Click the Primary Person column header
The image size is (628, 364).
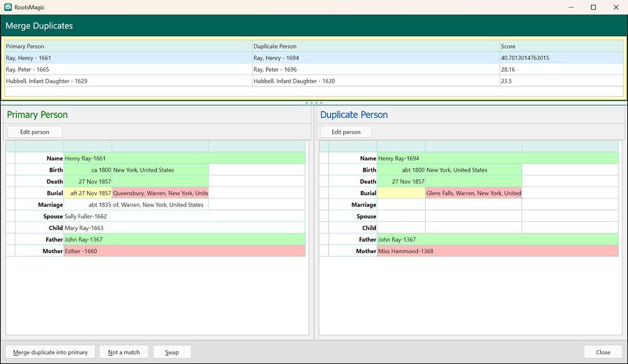[x=128, y=46]
